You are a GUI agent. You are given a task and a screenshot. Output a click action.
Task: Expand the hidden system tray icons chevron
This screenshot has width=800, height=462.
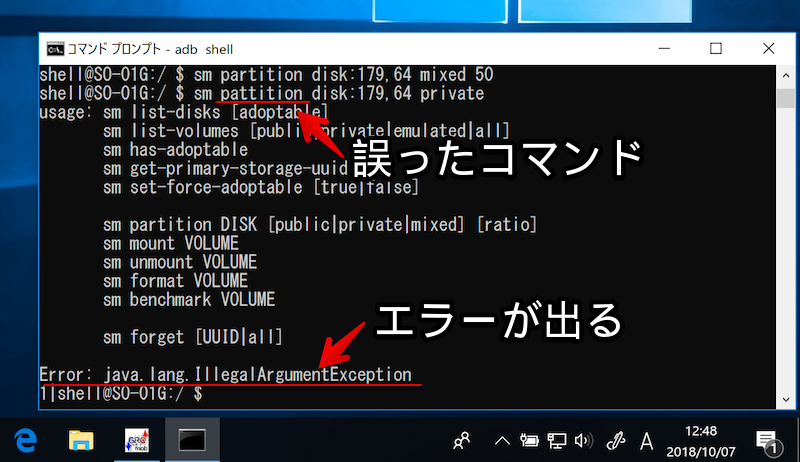click(503, 439)
